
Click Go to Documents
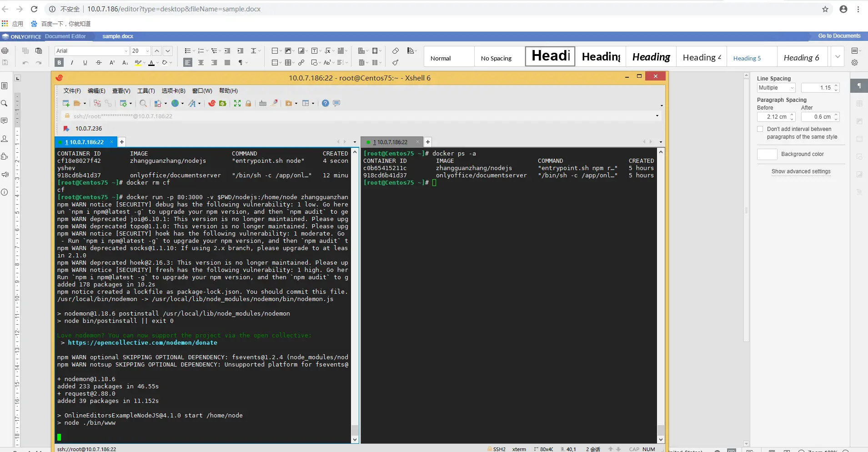point(839,36)
